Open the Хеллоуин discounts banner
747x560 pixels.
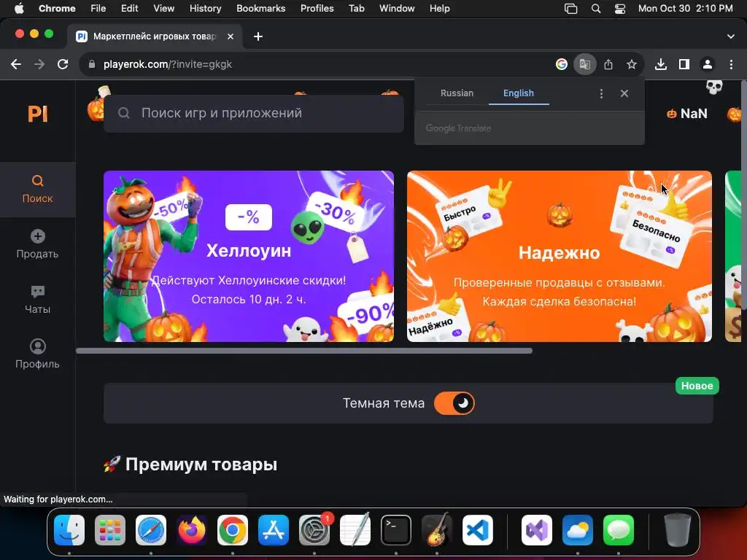click(249, 256)
